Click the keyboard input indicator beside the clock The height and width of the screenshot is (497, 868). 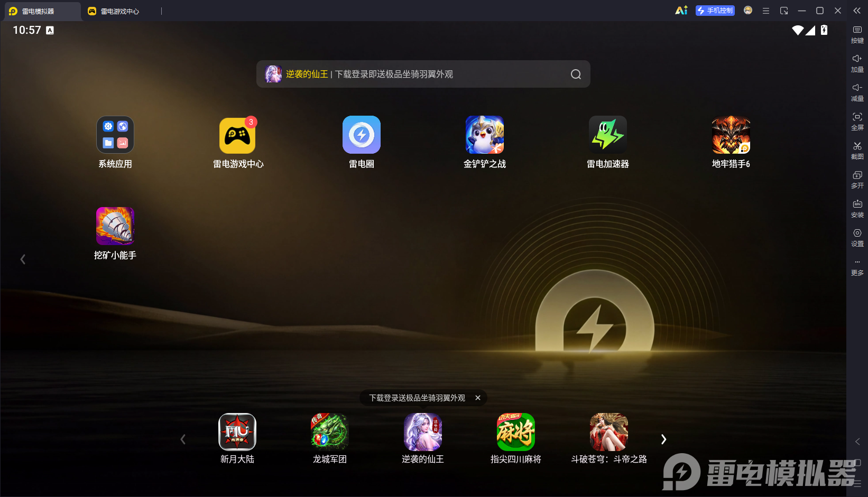tap(50, 31)
